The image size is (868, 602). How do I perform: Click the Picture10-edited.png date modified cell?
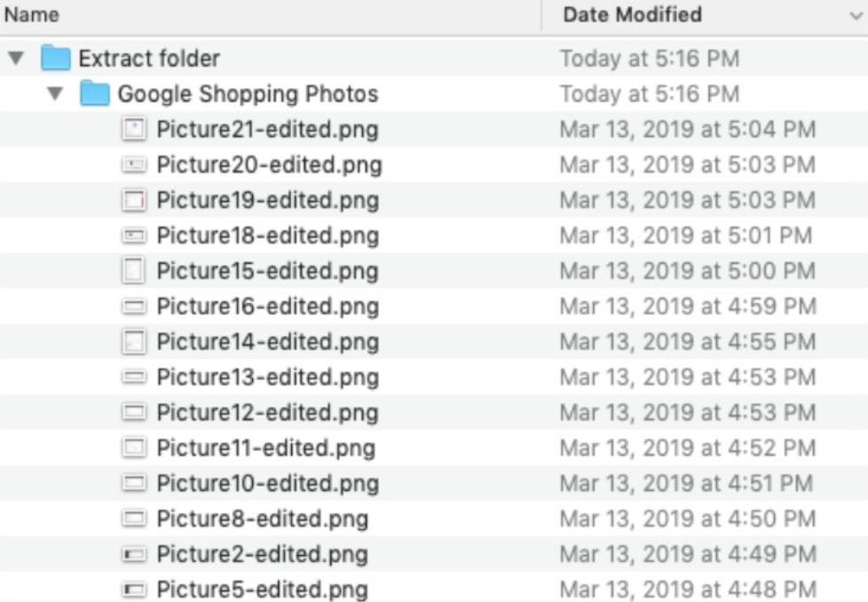pyautogui.click(x=685, y=484)
